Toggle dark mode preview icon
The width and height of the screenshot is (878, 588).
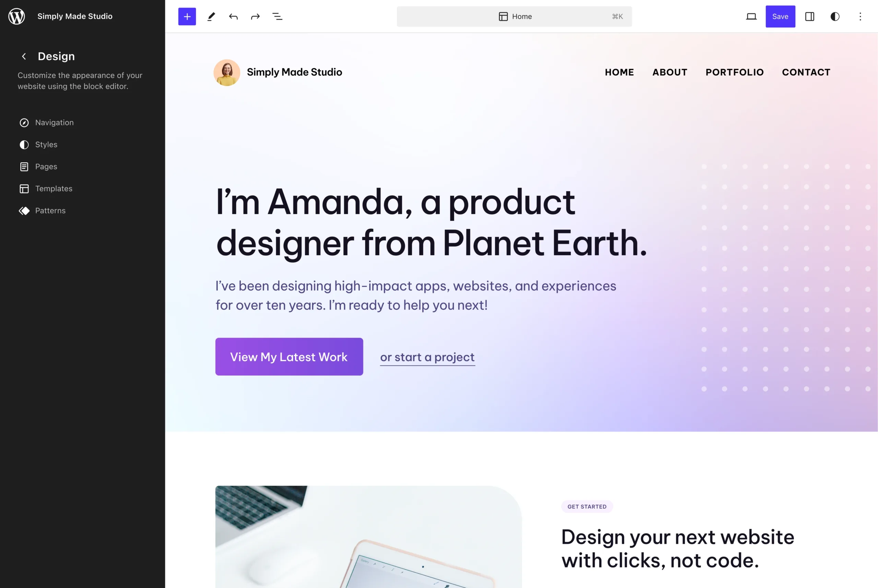click(x=835, y=16)
